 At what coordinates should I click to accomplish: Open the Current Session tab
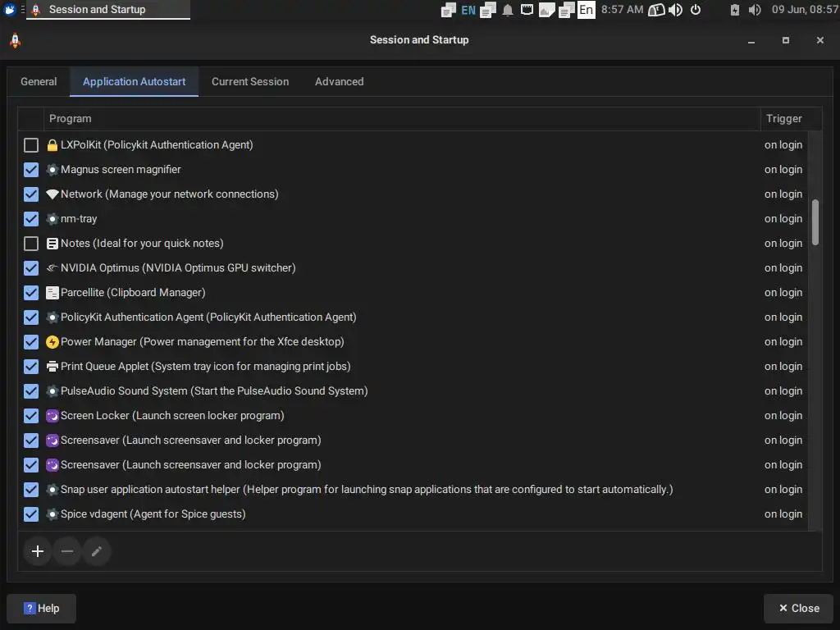[x=250, y=82]
